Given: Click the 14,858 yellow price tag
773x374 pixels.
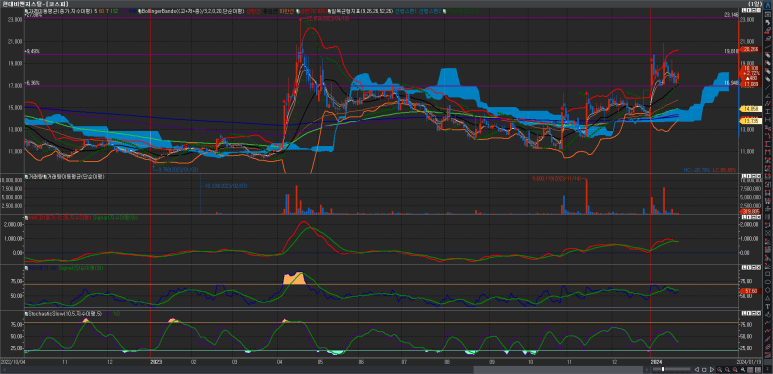Looking at the screenshot, I should (x=751, y=108).
